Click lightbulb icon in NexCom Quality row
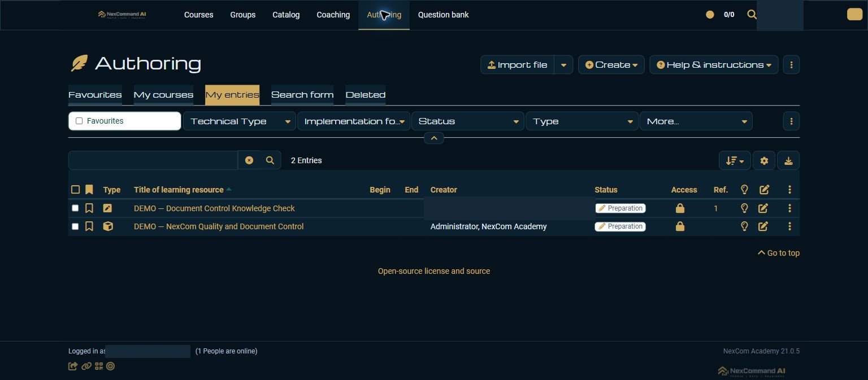 744,226
